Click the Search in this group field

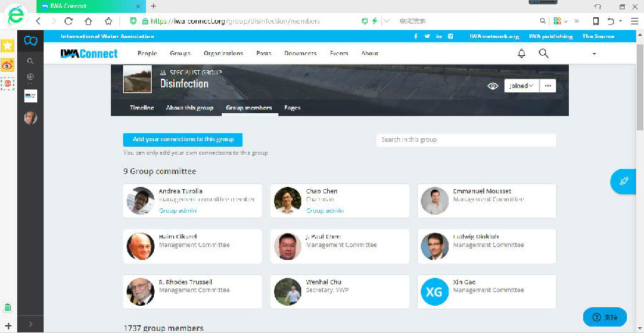466,140
